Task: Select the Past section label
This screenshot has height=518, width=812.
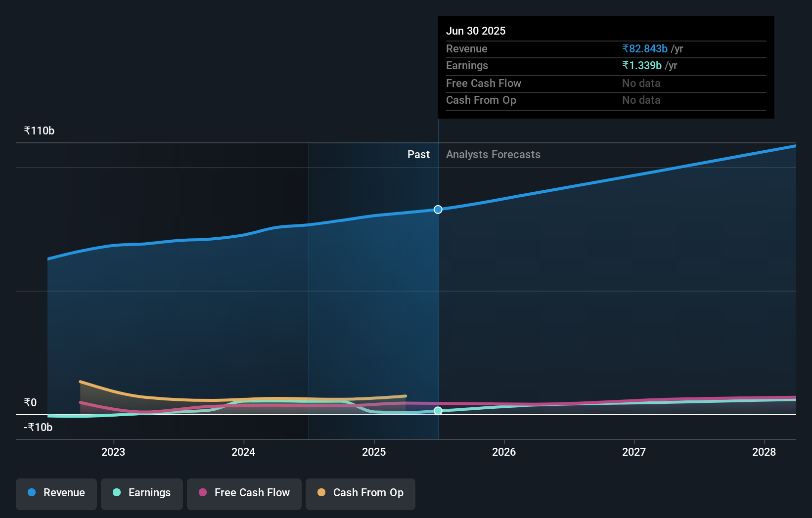Action: pyautogui.click(x=418, y=154)
